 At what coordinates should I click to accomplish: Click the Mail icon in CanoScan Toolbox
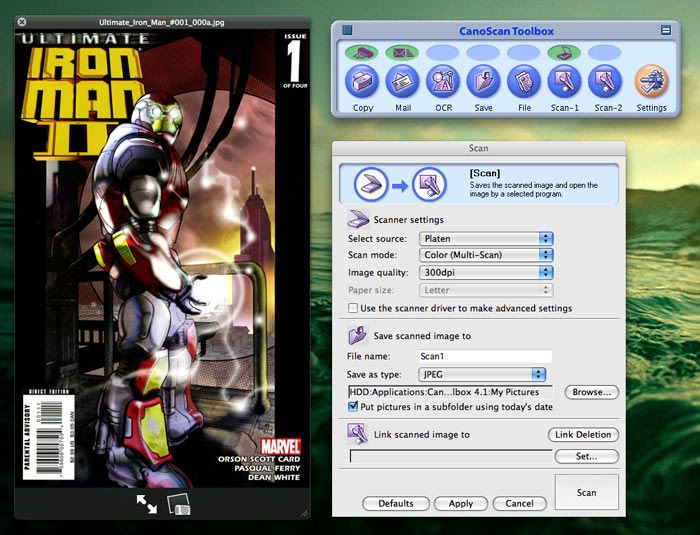point(402,81)
